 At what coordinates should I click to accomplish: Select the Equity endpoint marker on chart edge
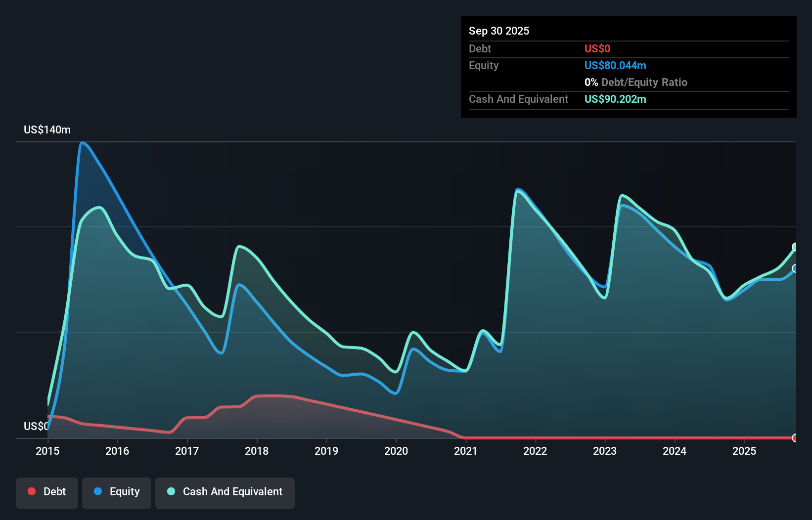point(795,269)
